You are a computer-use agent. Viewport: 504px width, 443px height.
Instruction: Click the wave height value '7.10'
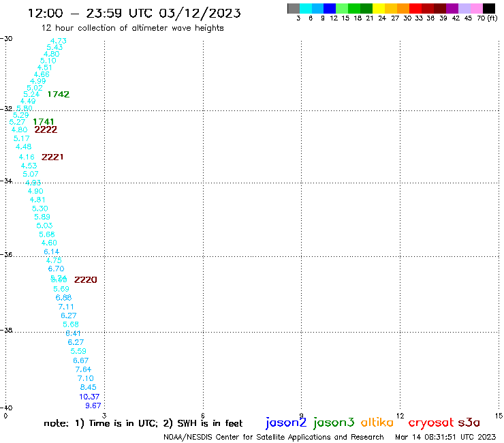tap(86, 379)
